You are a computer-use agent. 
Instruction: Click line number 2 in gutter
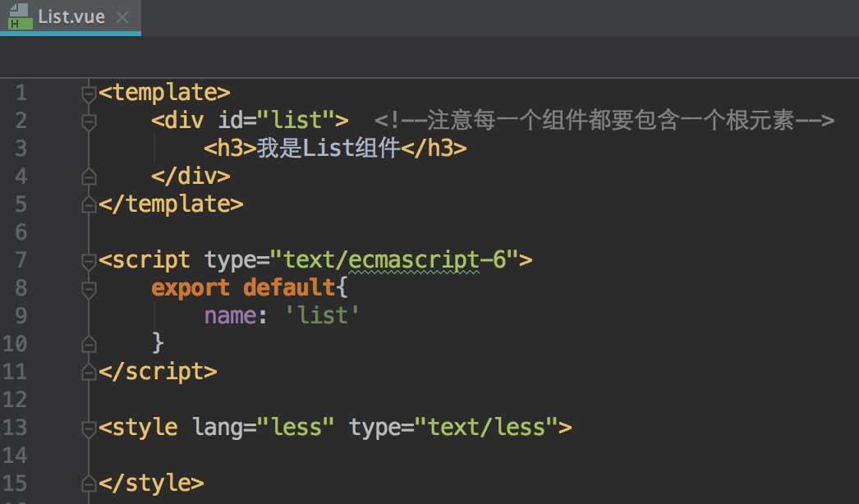[21, 121]
